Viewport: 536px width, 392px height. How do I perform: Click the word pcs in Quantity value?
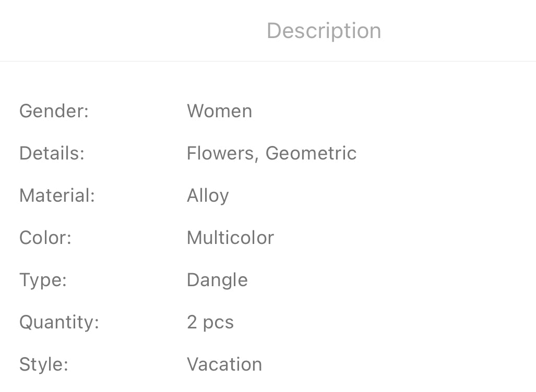point(218,323)
